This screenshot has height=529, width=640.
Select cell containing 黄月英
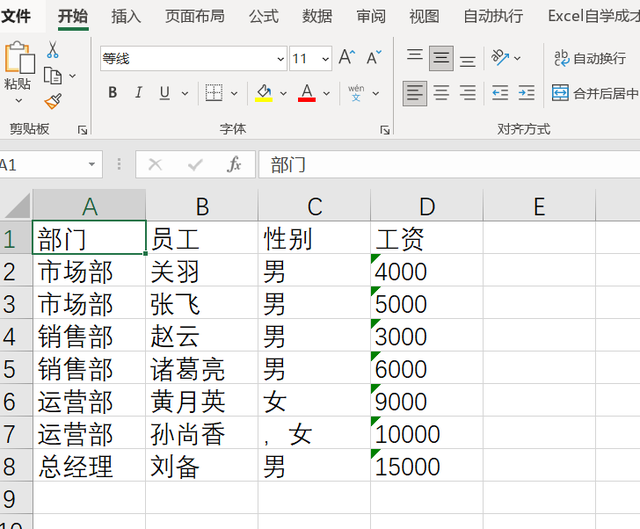pos(202,401)
